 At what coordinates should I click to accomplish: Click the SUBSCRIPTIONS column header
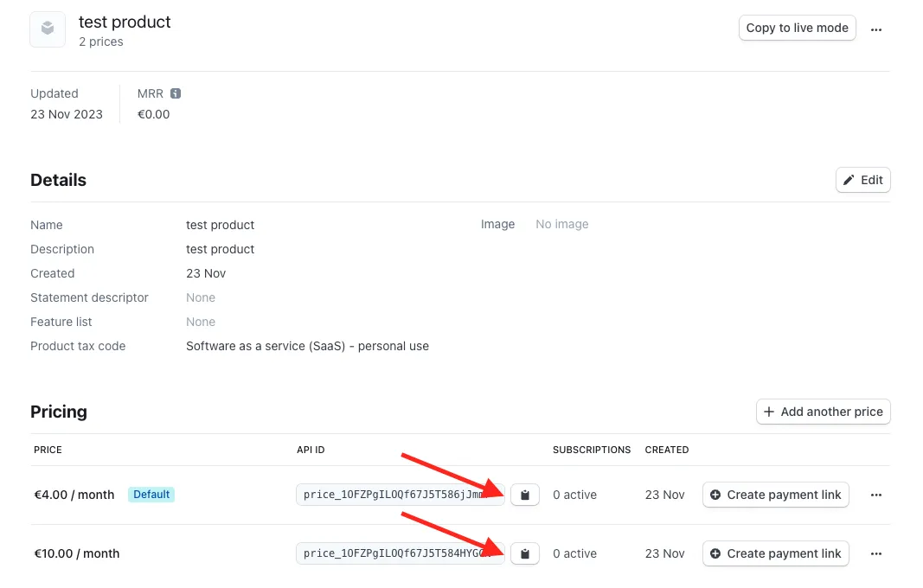pos(592,450)
